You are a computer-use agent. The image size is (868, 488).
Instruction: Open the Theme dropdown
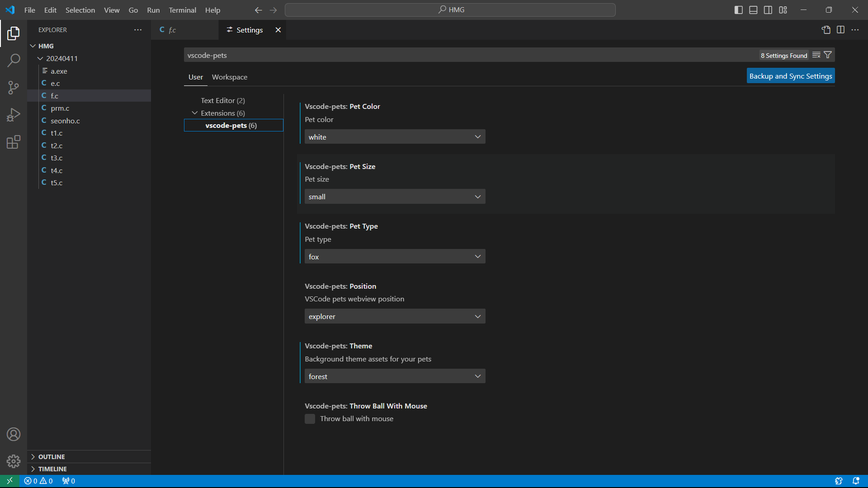pos(395,376)
